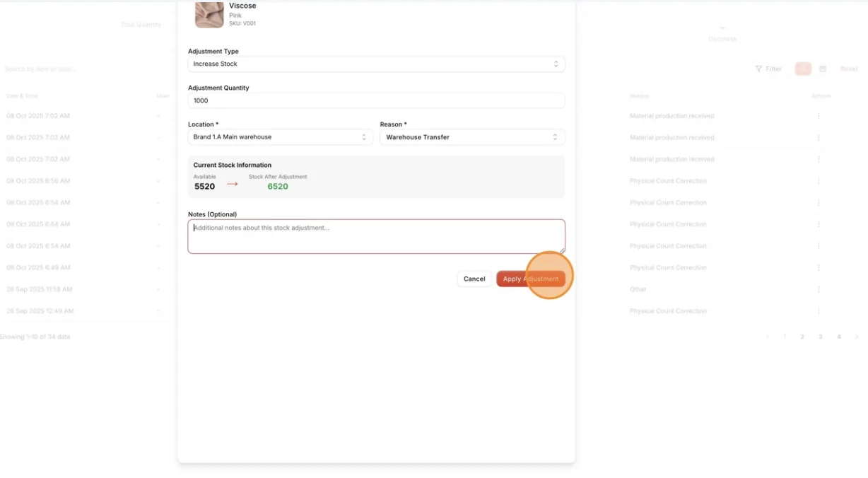Click the Viscose fabric product thumbnail
The width and height of the screenshot is (868, 478).
pos(209,14)
